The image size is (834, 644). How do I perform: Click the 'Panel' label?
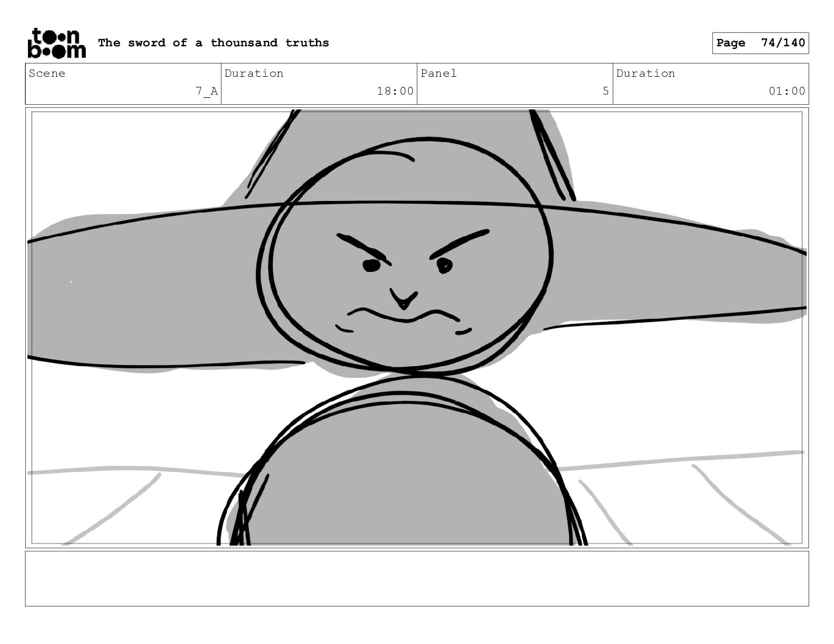(439, 74)
